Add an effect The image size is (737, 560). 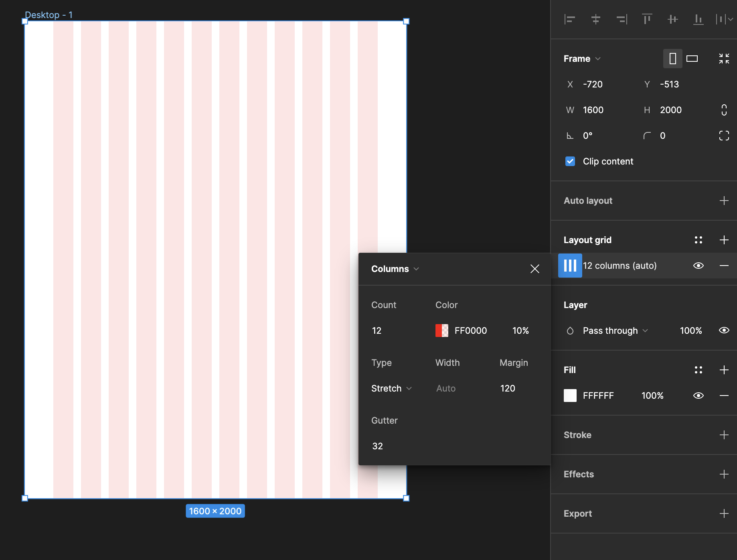click(724, 474)
